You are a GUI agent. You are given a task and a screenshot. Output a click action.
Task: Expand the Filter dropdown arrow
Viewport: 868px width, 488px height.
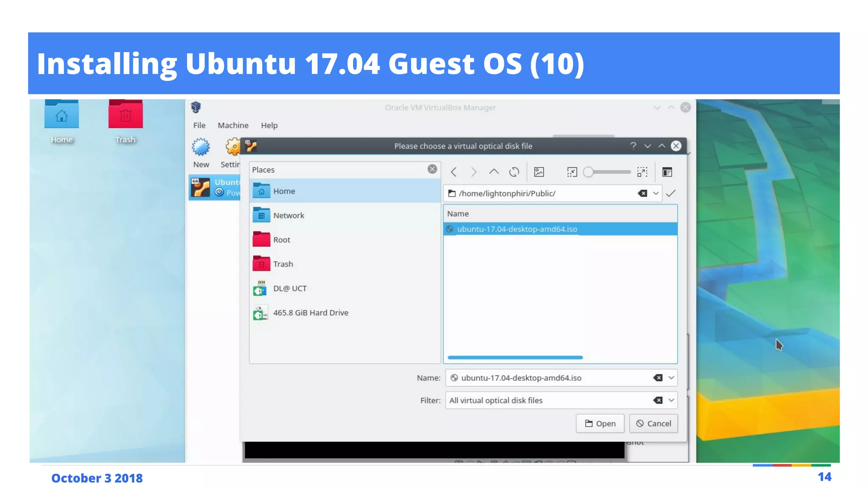pos(671,400)
